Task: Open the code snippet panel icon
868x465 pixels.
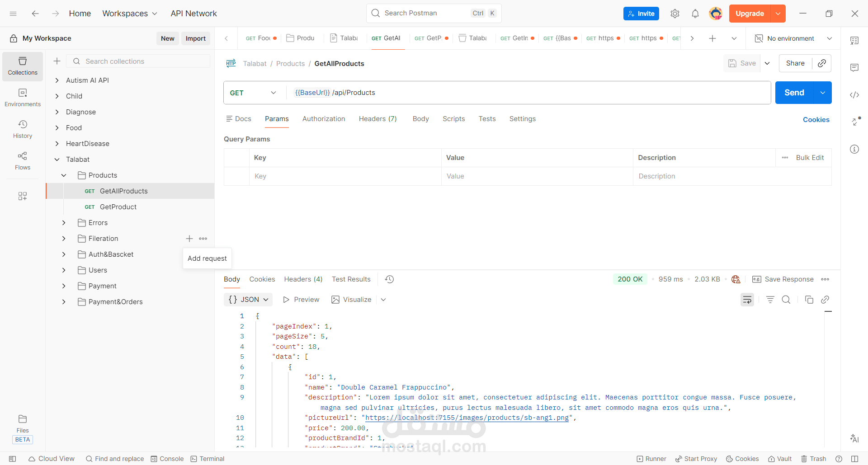Action: [854, 95]
